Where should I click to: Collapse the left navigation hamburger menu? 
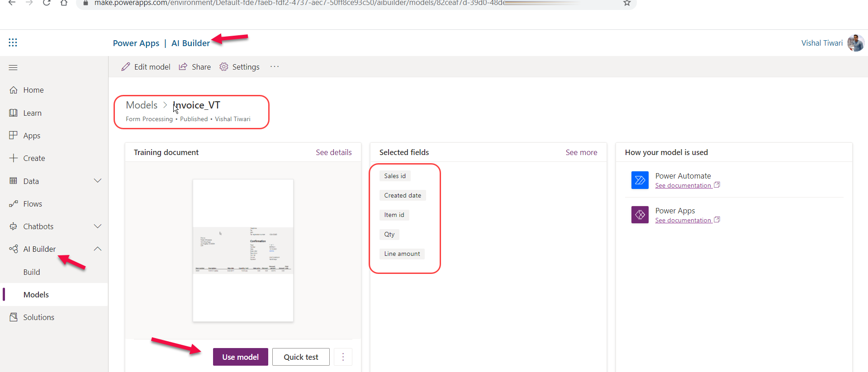click(13, 67)
